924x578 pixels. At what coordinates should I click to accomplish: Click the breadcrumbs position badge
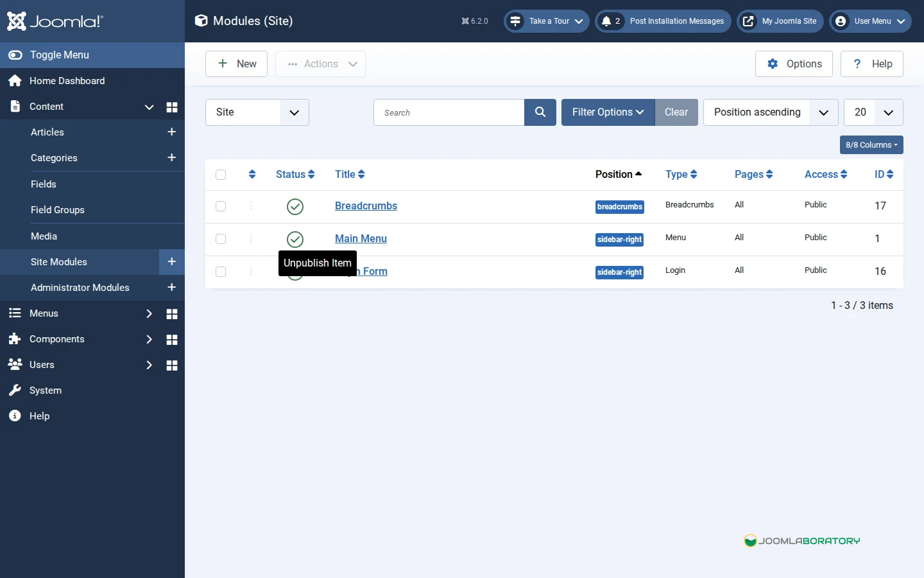click(620, 207)
